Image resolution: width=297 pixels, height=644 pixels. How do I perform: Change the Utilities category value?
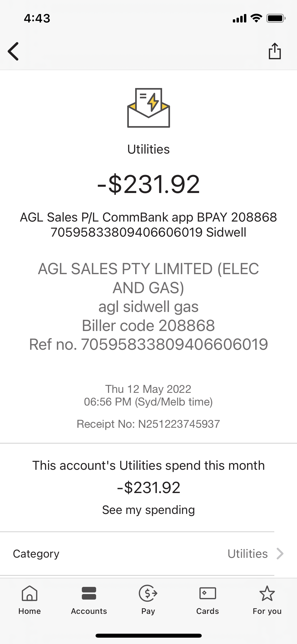point(248,554)
